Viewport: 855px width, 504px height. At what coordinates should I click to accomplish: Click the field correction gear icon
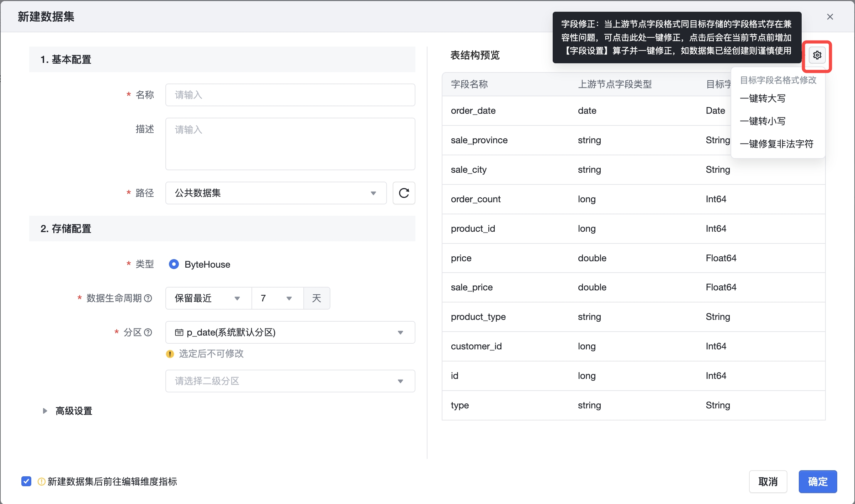pyautogui.click(x=817, y=55)
